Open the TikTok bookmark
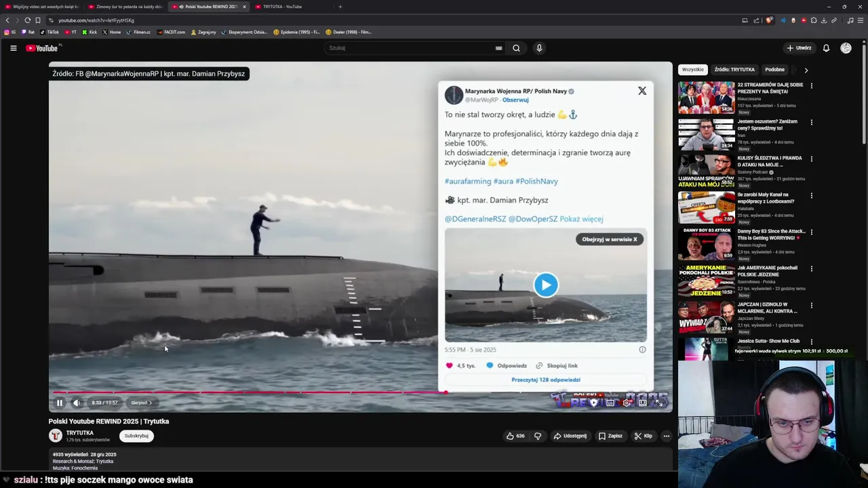This screenshot has height=488, width=868. coord(50,32)
